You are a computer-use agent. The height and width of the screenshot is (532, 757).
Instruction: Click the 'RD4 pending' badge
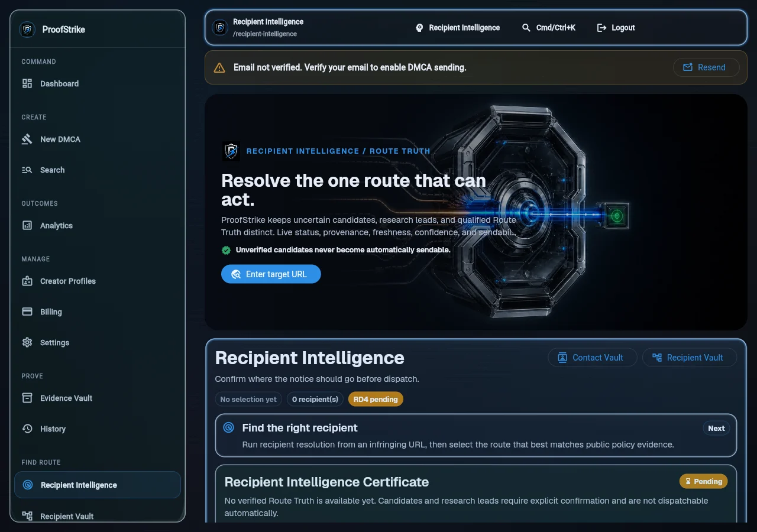pyautogui.click(x=376, y=400)
